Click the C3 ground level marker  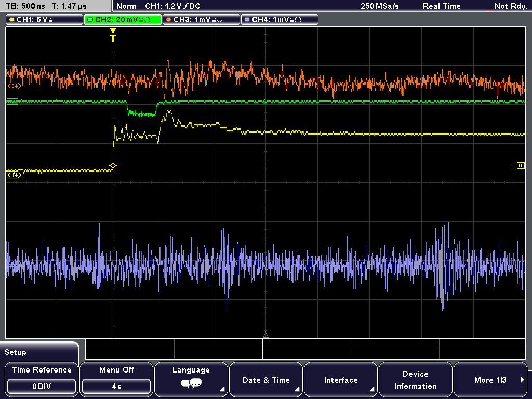point(14,86)
